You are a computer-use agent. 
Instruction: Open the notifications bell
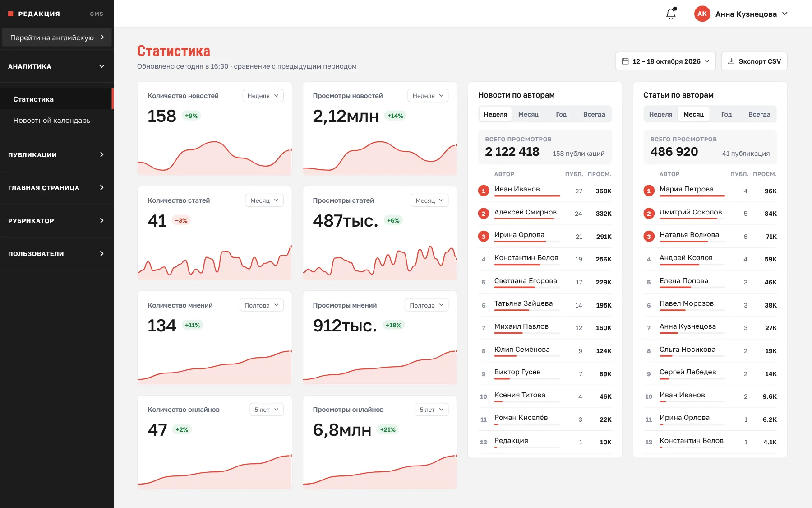pos(671,14)
